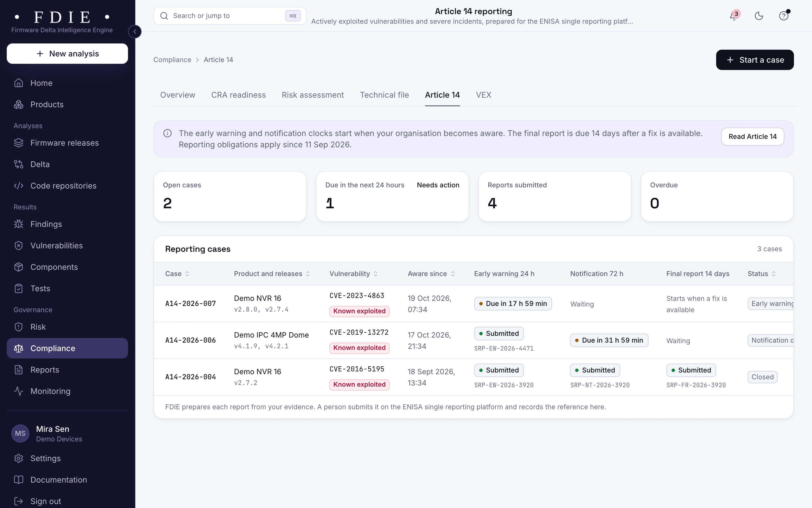Screen dimensions: 812x508
Task: Click the Closed status badge
Action: click(x=762, y=377)
